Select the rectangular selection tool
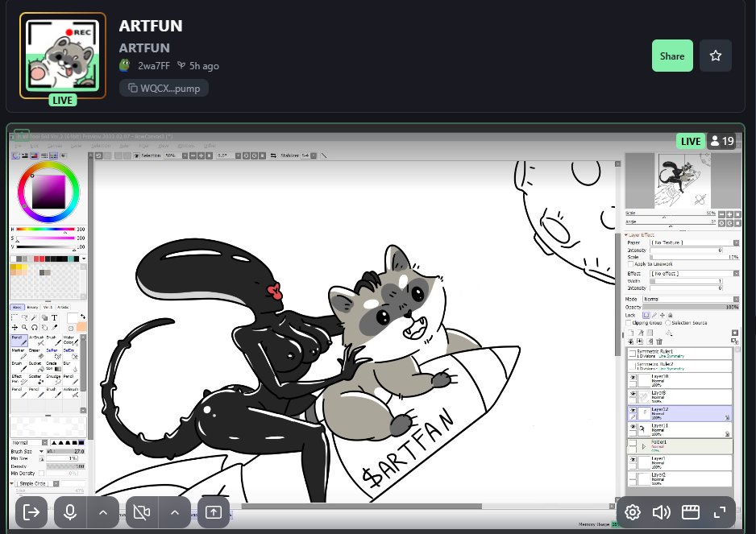The image size is (756, 534). 15,317
